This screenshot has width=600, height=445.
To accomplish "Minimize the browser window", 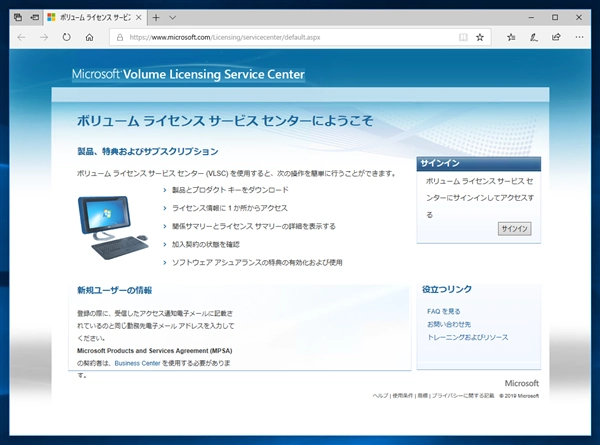I will point(531,17).
